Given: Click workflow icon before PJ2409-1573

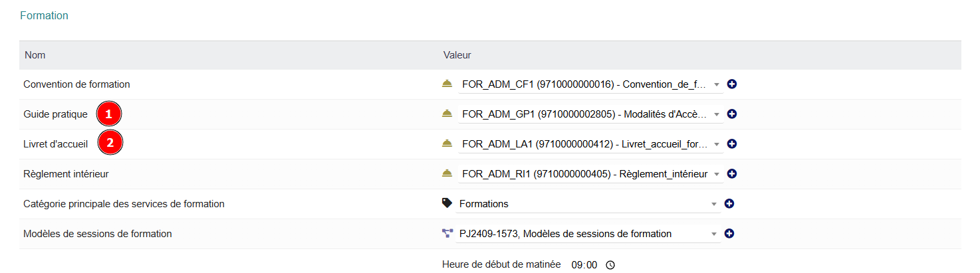Looking at the screenshot, I should click(447, 233).
